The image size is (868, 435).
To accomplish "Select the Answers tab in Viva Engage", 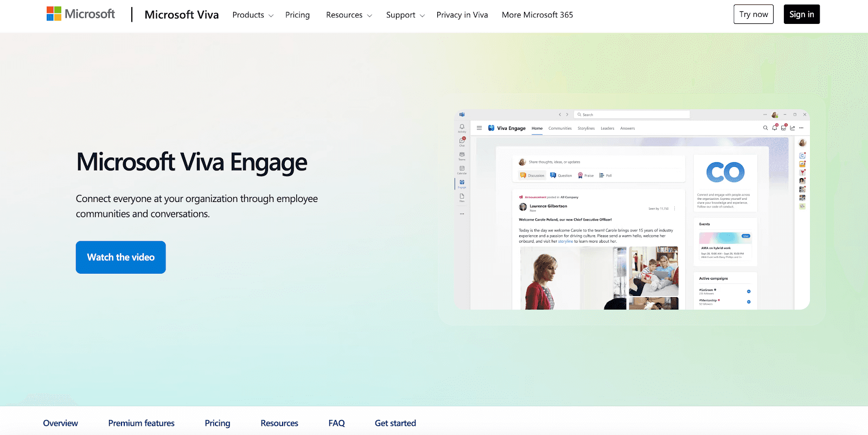I will [628, 129].
